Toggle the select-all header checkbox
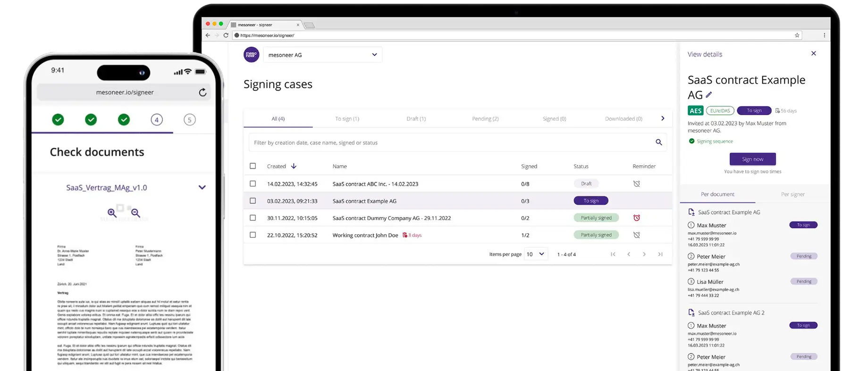Viewport: 868px width, 371px height. click(x=253, y=166)
